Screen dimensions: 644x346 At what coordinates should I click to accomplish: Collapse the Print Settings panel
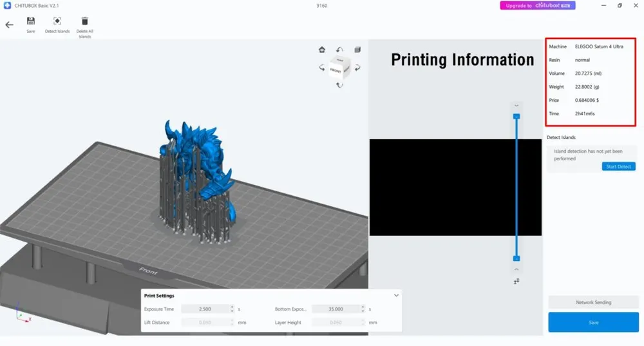pos(396,295)
